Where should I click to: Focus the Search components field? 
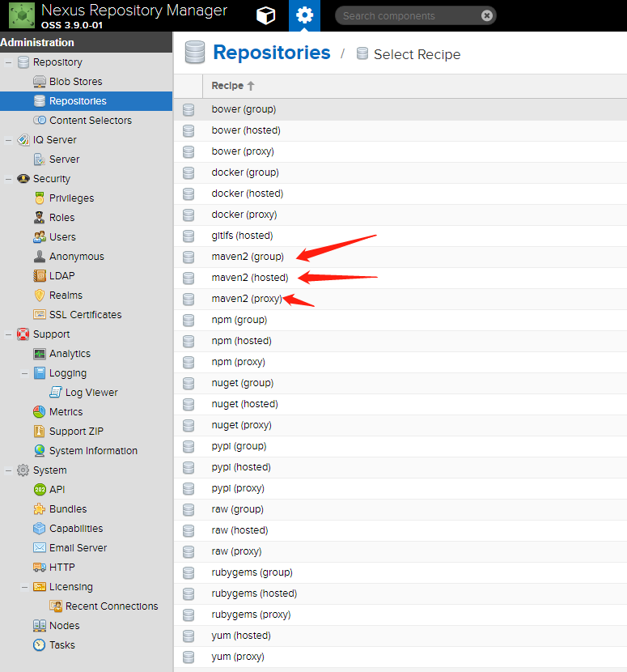[409, 16]
